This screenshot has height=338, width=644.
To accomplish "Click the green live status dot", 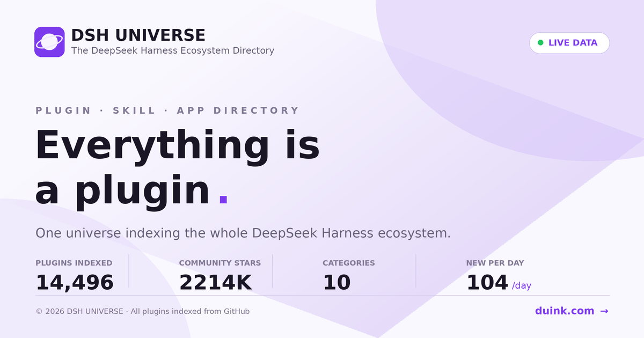I will (540, 43).
